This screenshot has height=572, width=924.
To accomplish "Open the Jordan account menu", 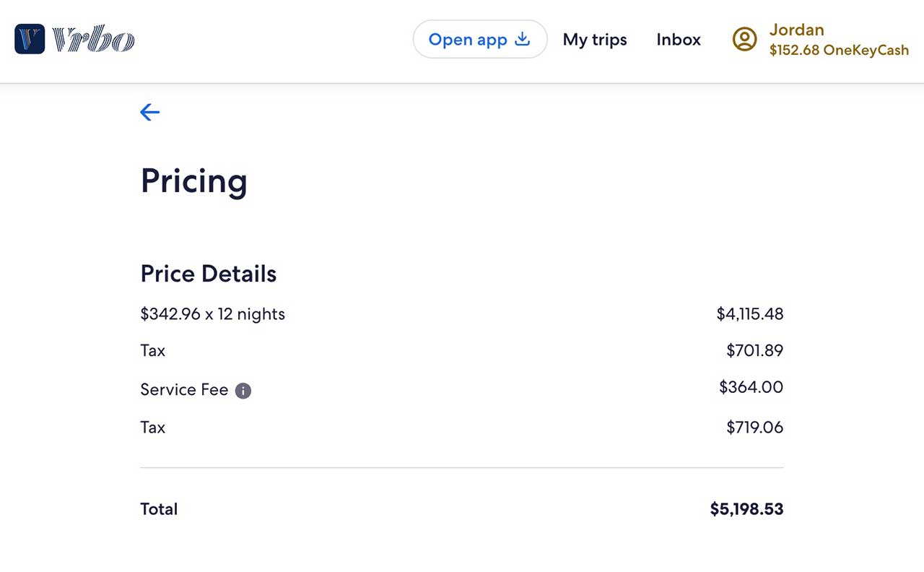I will pyautogui.click(x=796, y=30).
